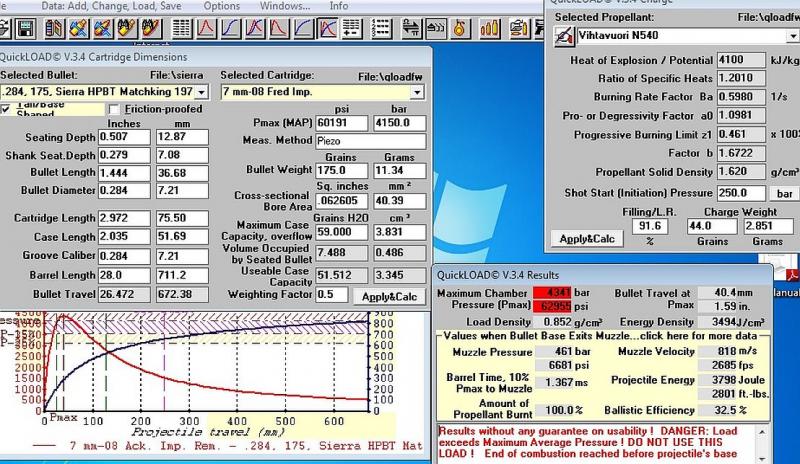Click the Cross-sectional Bore Area sq. inches field
800x464 pixels.
coord(341,201)
